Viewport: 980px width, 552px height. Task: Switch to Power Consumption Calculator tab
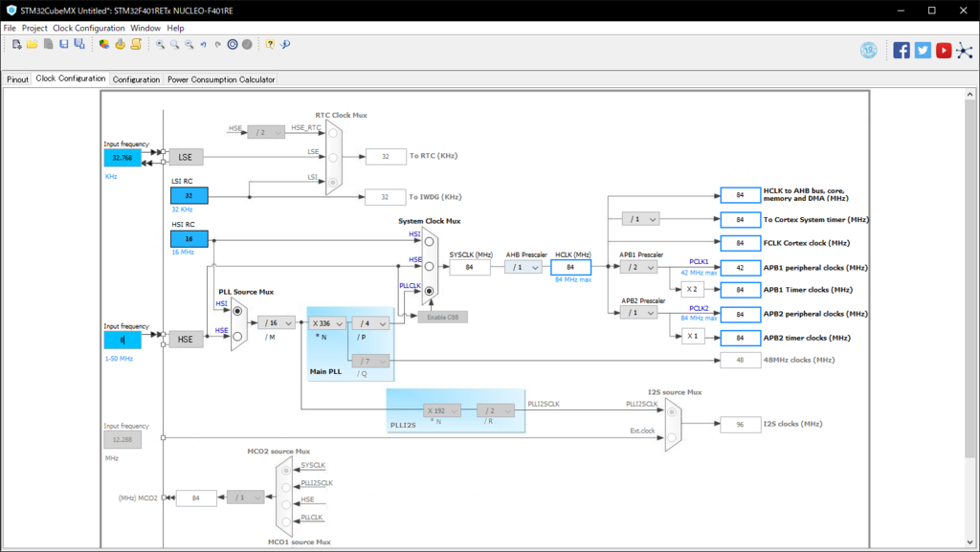221,79
